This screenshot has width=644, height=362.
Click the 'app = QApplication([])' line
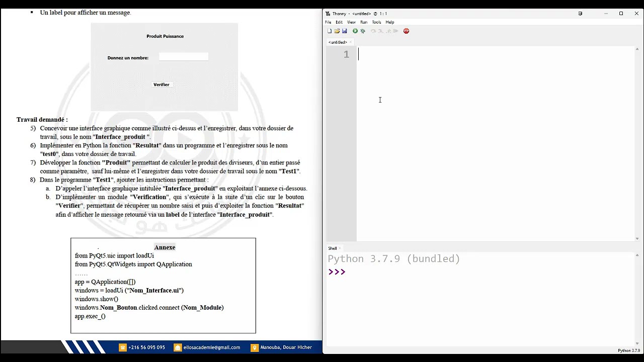point(105,282)
